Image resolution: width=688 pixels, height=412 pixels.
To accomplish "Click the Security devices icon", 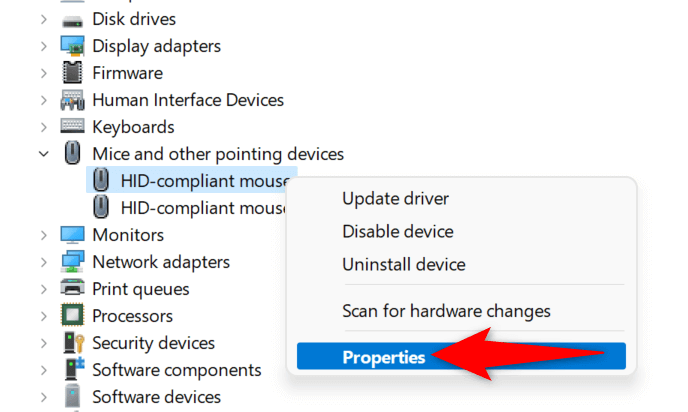I will pyautogui.click(x=72, y=343).
